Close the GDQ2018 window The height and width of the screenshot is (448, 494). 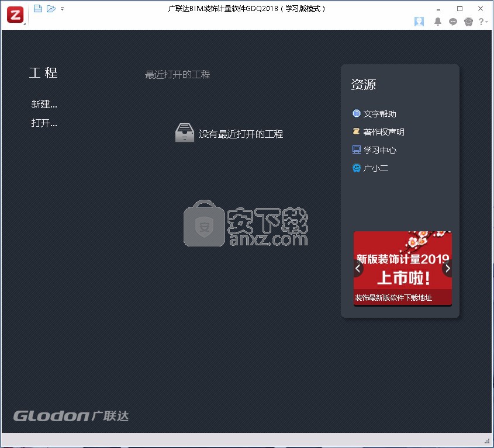click(481, 9)
